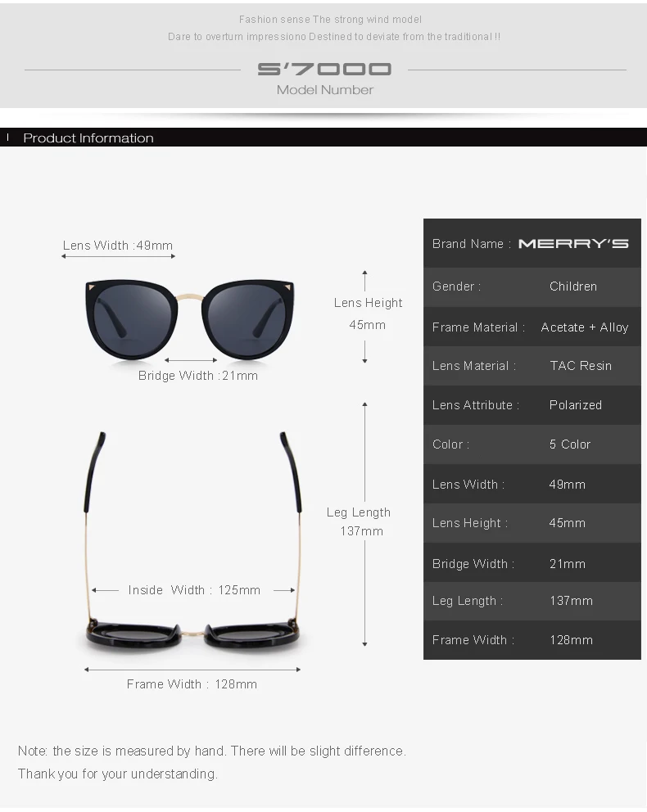
Task: Click the 'Lens Height :' table label
Action: [x=470, y=523]
